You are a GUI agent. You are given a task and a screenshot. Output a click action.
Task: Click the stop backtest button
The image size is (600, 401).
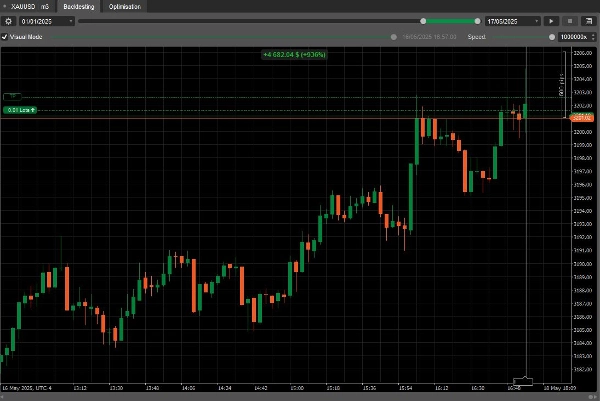coord(569,20)
